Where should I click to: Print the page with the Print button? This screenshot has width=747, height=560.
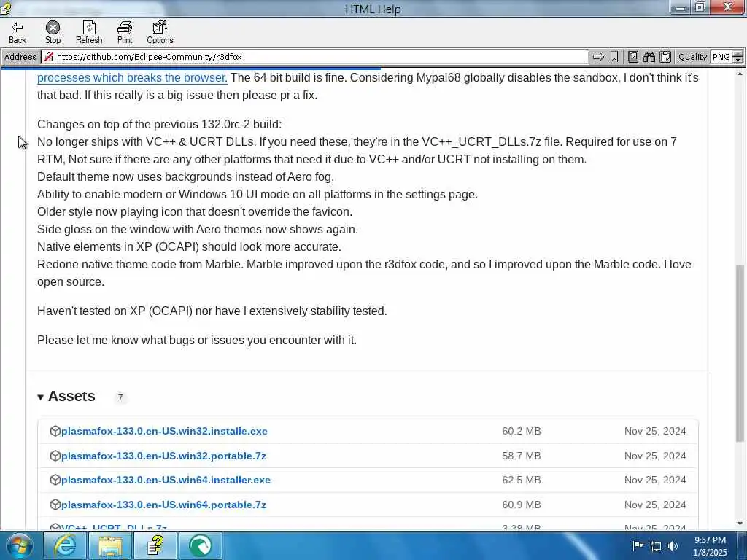point(125,33)
